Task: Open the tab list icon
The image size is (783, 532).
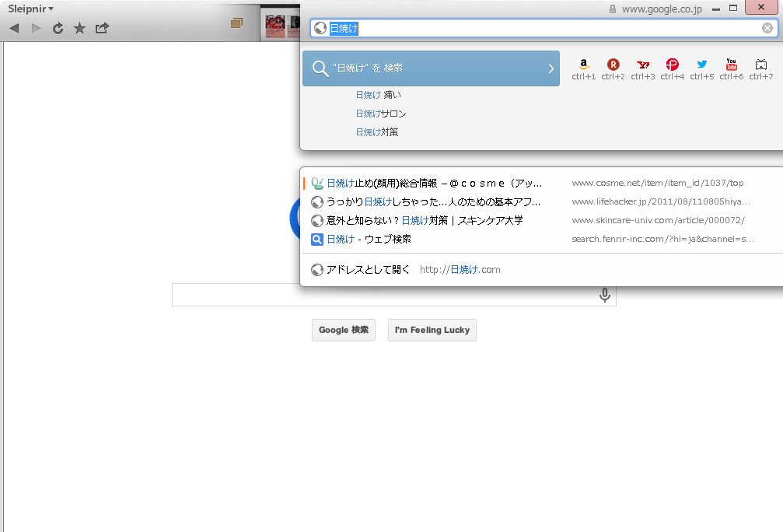Action: coord(236,23)
